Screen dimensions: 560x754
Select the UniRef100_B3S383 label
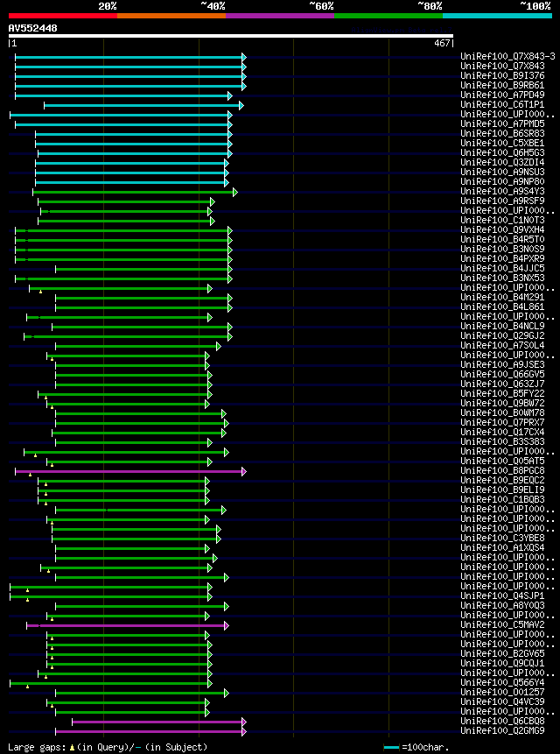point(503,441)
